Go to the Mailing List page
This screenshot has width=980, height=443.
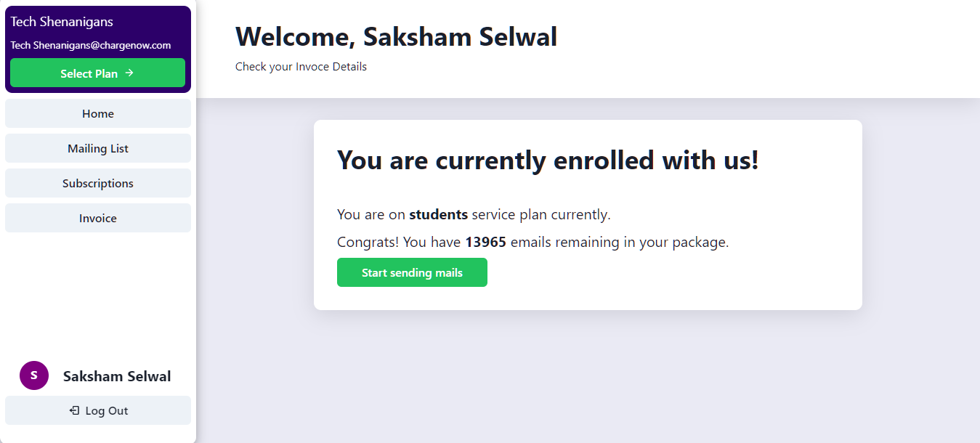pos(98,149)
